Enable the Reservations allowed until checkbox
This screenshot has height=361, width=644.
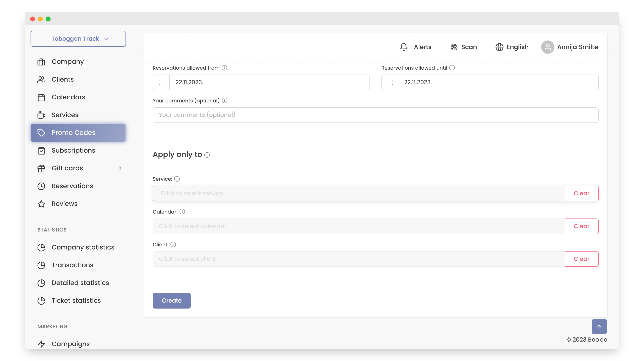[x=390, y=82]
